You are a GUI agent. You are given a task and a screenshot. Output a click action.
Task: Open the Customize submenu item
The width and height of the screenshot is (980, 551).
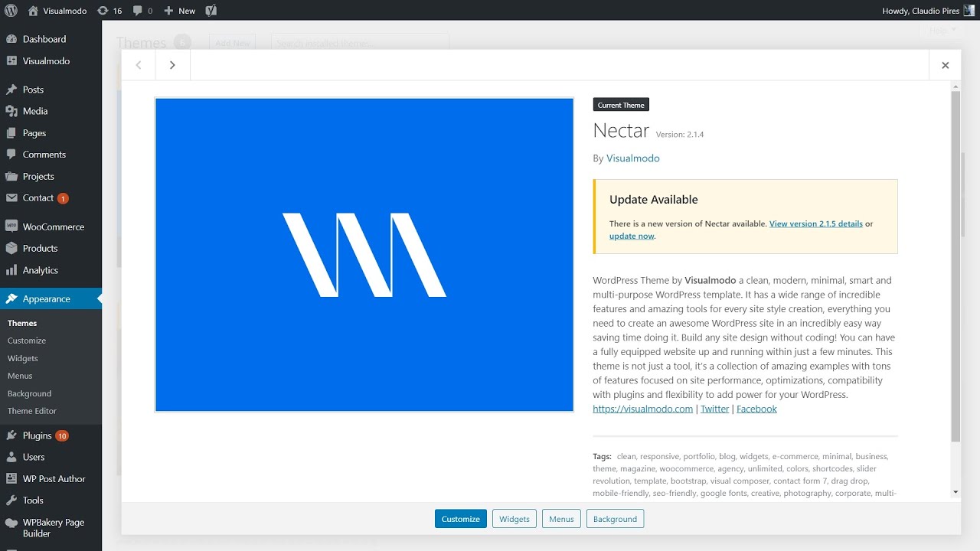point(27,341)
